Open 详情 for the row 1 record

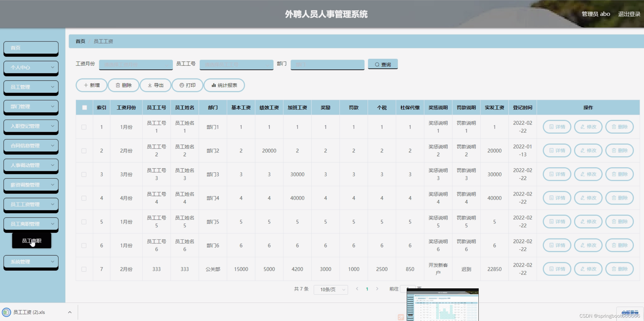point(557,127)
